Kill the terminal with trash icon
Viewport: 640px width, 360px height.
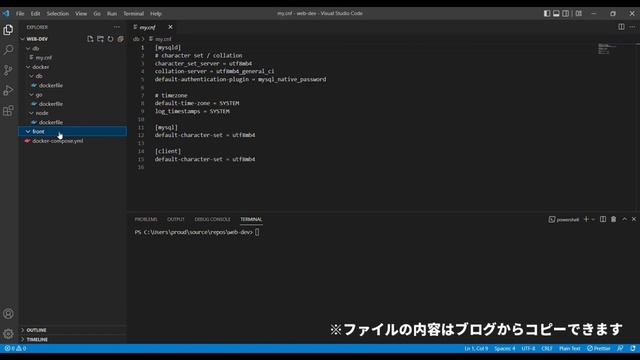point(613,219)
